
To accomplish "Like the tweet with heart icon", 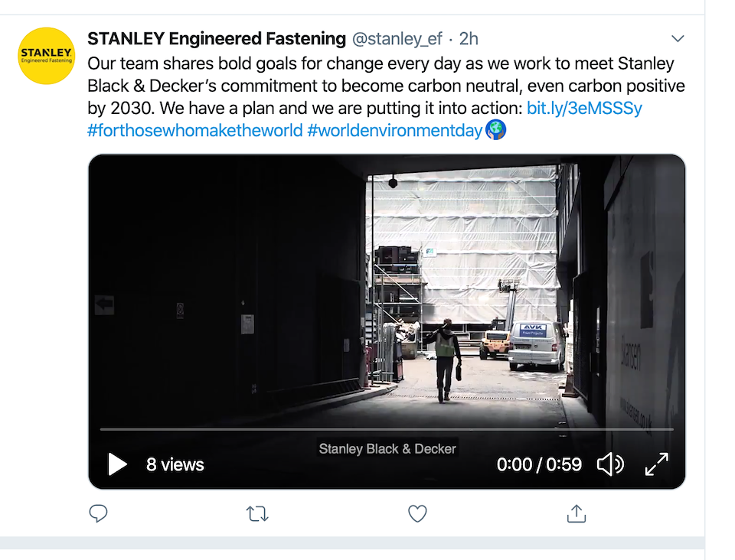I will tap(417, 513).
